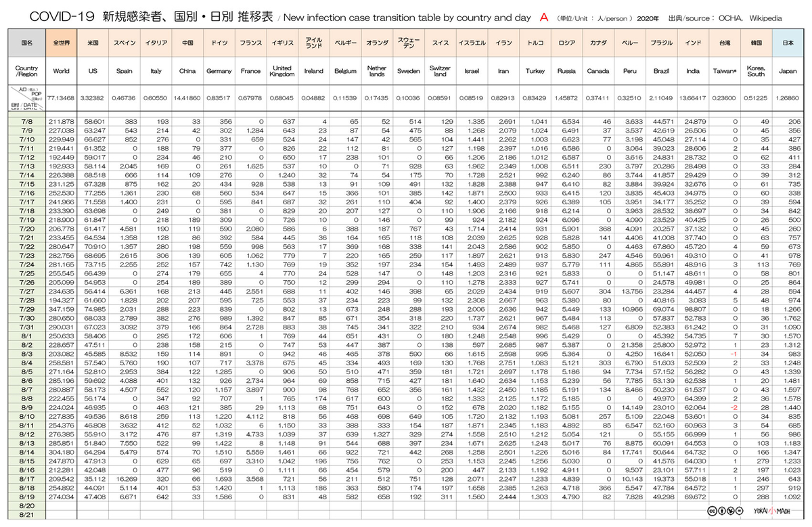The height and width of the screenshot is (527, 812).
Task: Click the POP / DATE diagonal label cell
Action: point(28,97)
